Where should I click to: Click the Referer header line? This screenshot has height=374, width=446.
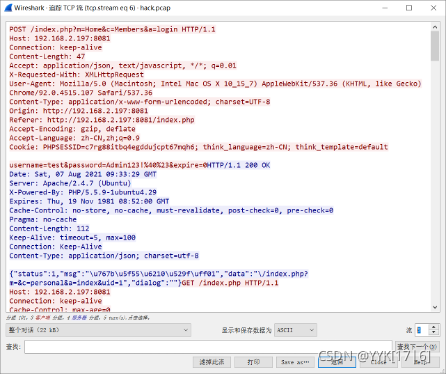tap(102, 120)
